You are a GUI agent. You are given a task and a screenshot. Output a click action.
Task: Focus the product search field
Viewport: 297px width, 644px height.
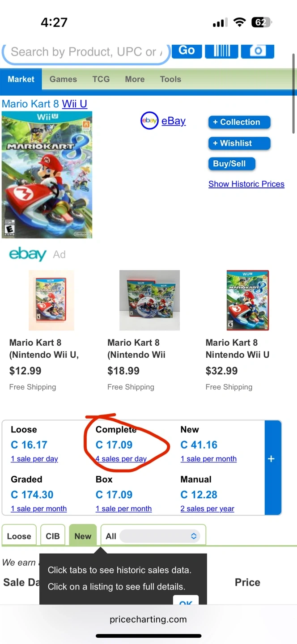(x=85, y=52)
